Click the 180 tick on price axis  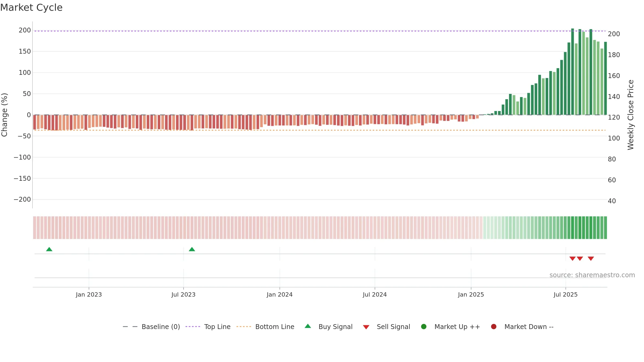pos(614,55)
